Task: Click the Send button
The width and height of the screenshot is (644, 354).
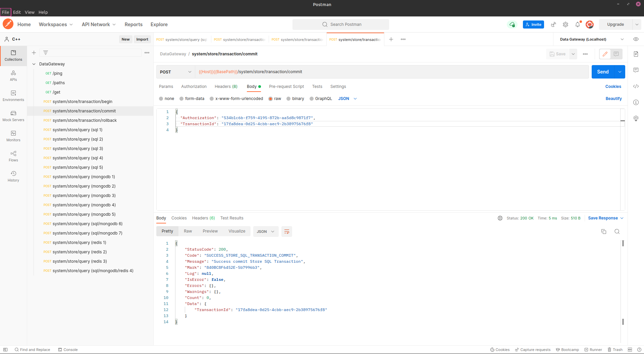Action: 603,72
